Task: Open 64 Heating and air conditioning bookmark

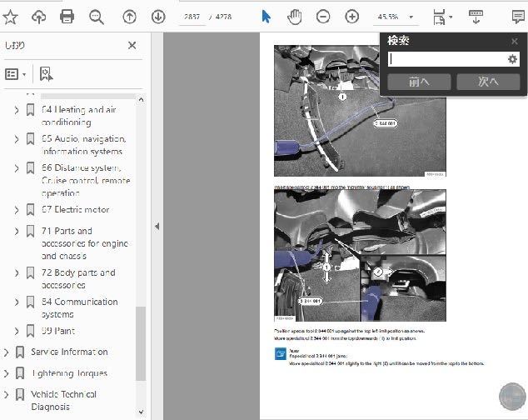Action: click(x=79, y=116)
